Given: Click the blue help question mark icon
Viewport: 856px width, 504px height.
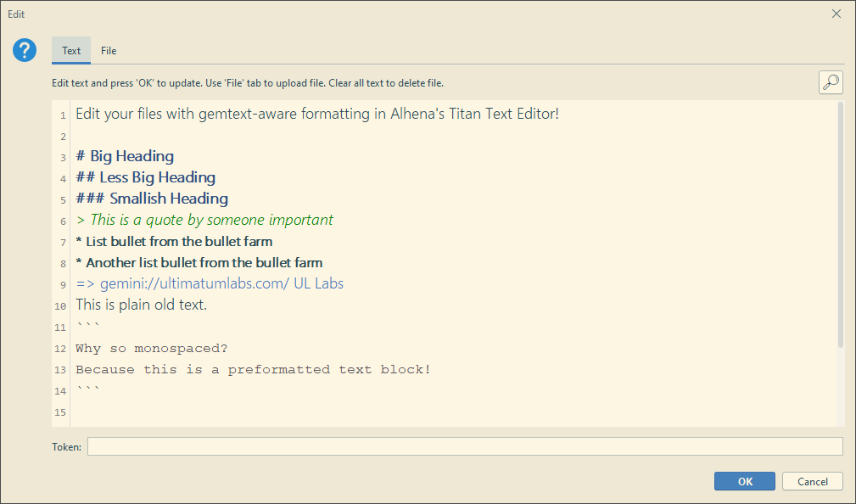Looking at the screenshot, I should pyautogui.click(x=25, y=50).
